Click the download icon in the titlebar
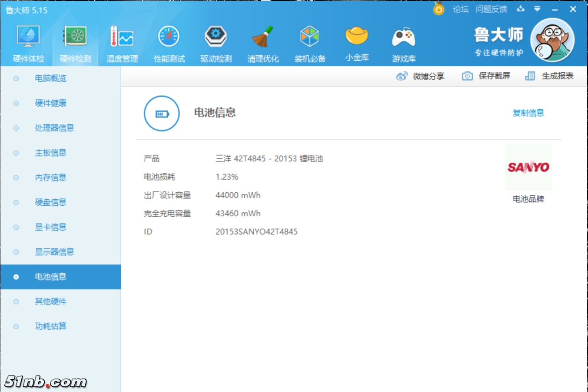The height and width of the screenshot is (392, 588). click(x=521, y=9)
